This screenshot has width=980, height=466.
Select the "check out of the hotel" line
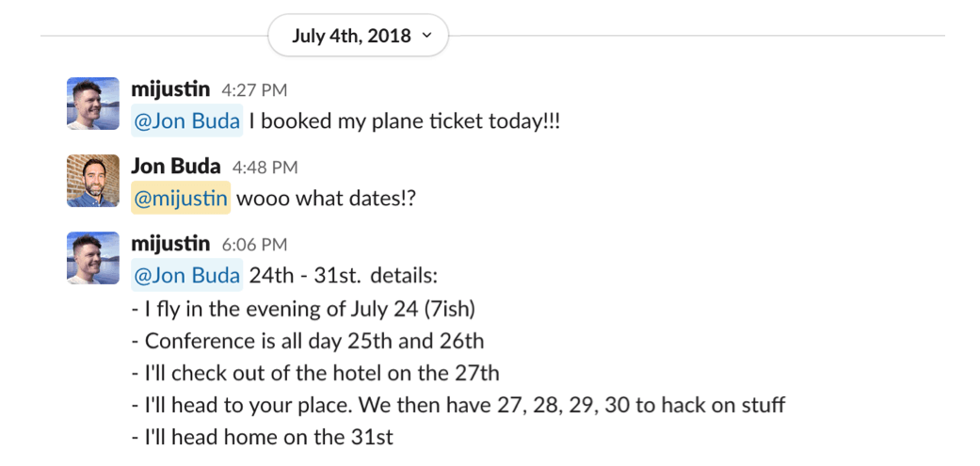coord(316,373)
